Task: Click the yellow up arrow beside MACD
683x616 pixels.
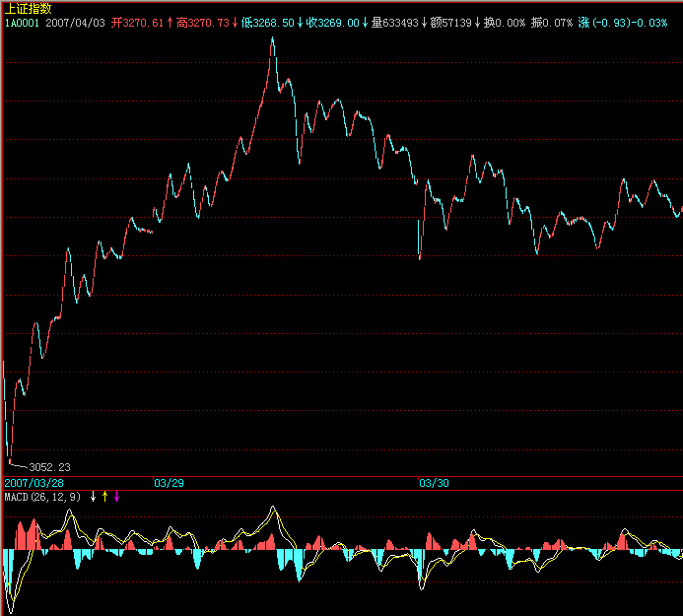Action: [105, 497]
